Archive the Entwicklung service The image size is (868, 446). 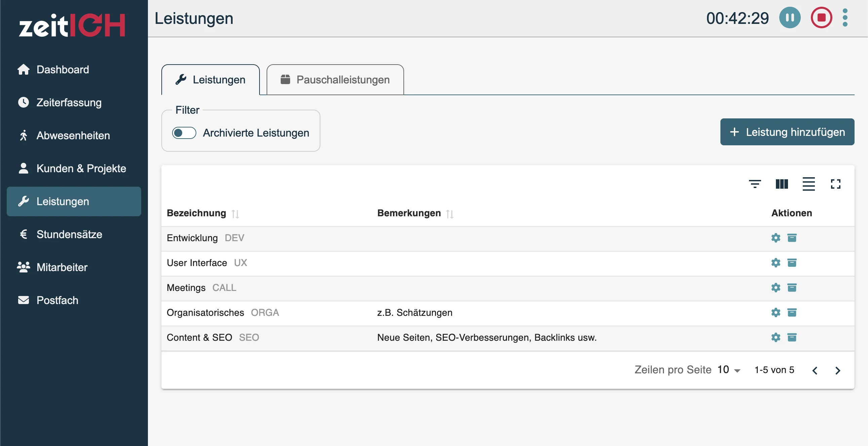click(x=792, y=238)
